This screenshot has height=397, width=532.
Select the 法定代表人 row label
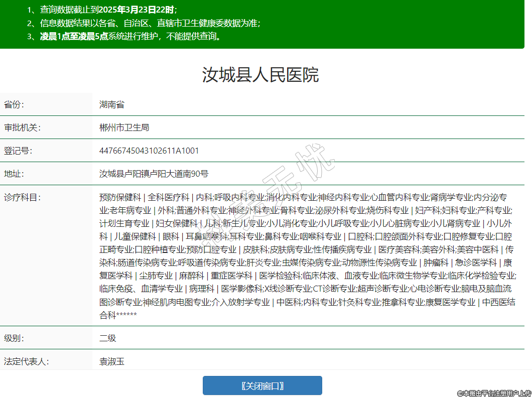(x=26, y=361)
